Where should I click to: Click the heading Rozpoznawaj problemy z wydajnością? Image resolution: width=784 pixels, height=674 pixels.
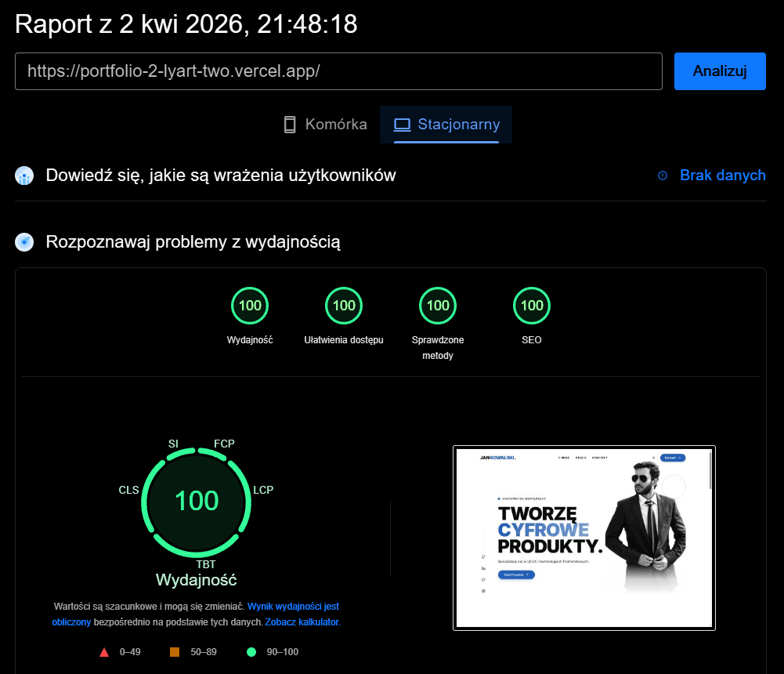(x=193, y=242)
